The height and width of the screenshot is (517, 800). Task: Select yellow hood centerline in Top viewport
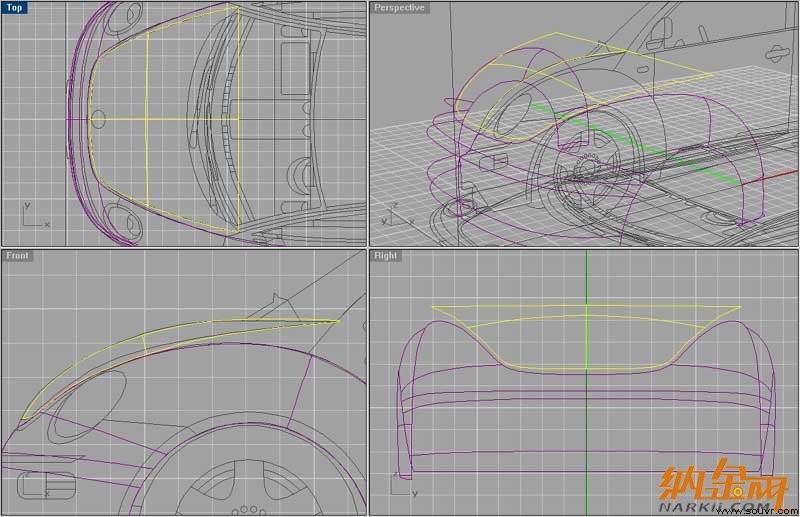point(164,119)
